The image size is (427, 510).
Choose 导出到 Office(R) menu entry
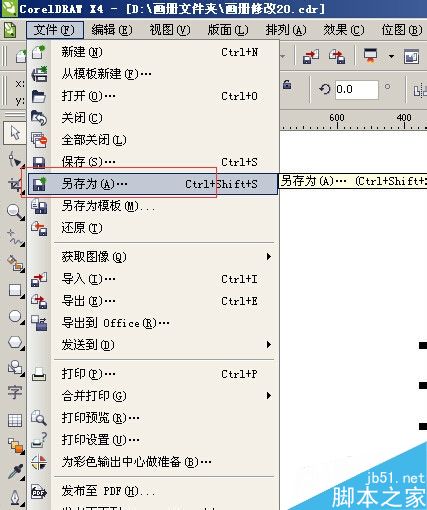click(x=153, y=323)
